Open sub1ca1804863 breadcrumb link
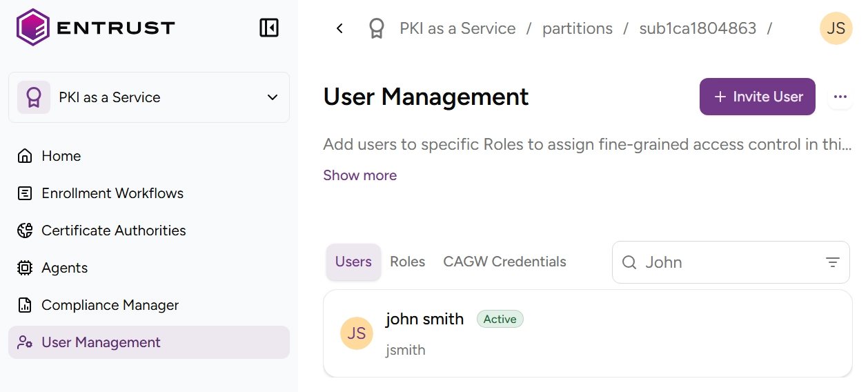The image size is (868, 392). point(698,28)
